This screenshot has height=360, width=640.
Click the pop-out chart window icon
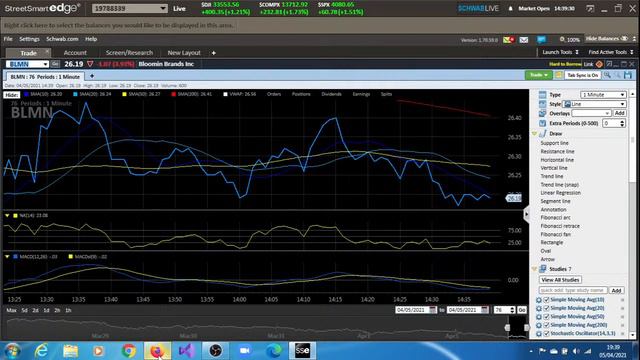click(609, 64)
